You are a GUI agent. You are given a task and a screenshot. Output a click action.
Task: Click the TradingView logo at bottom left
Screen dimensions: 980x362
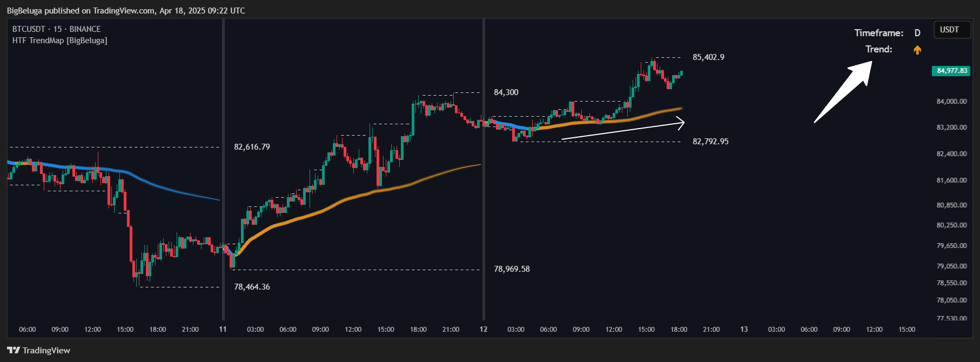pos(38,350)
